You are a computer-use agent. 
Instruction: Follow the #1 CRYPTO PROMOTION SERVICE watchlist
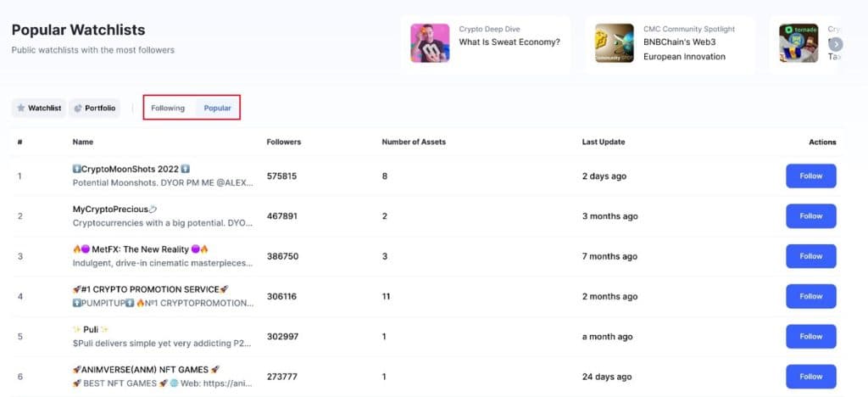pyautogui.click(x=811, y=296)
